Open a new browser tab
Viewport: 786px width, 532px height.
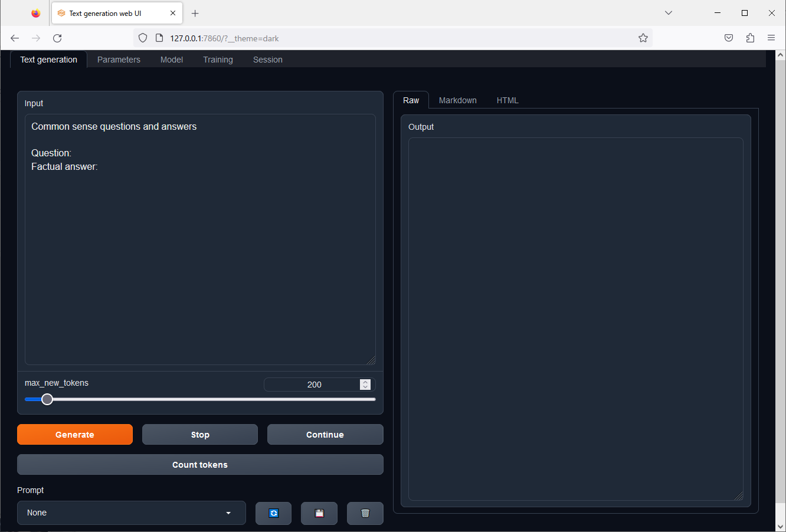(x=195, y=13)
